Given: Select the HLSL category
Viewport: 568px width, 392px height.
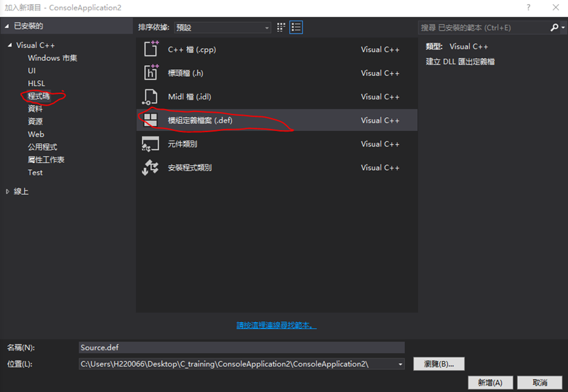Looking at the screenshot, I should (36, 83).
